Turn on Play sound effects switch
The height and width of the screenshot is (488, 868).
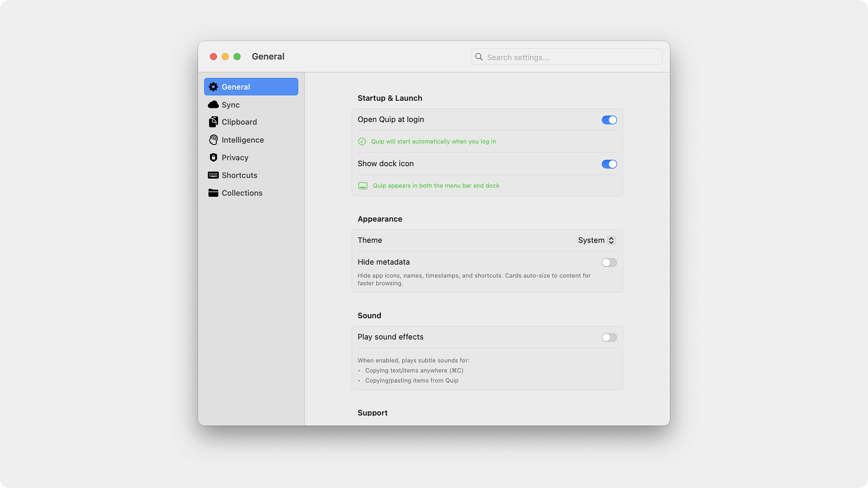coord(609,337)
